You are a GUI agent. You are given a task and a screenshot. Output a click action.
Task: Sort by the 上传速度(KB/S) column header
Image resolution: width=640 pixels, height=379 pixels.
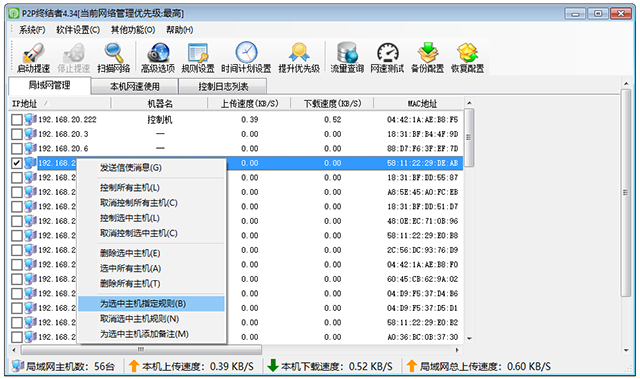249,104
